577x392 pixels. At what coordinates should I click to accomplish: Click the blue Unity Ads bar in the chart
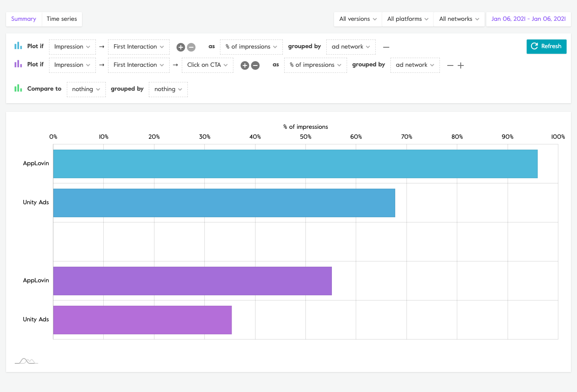(x=224, y=203)
